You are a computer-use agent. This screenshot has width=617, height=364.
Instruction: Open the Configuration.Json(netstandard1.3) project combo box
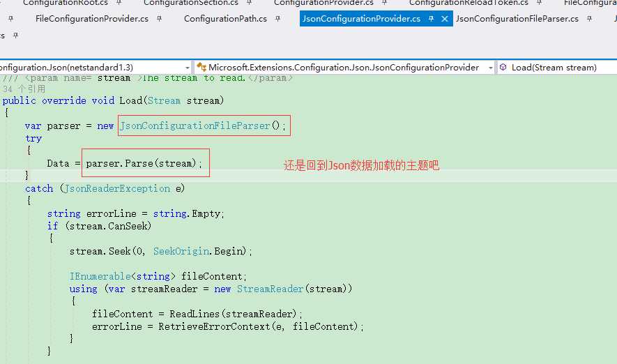coord(96,67)
